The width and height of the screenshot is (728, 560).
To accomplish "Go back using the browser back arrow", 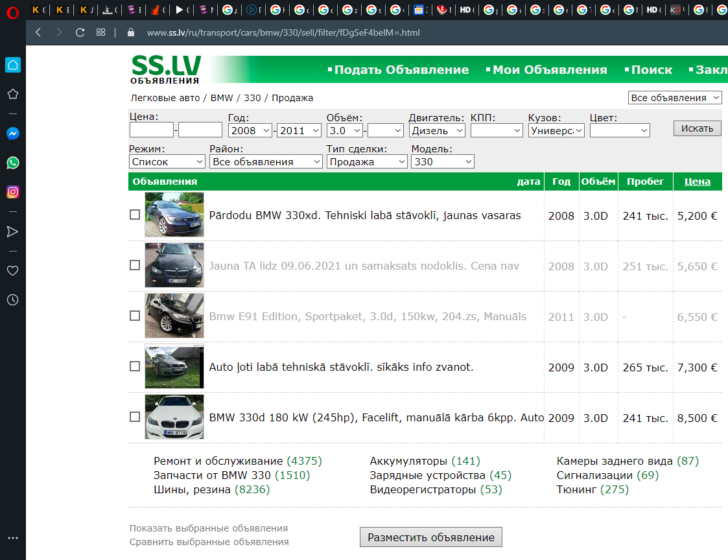I will tap(38, 32).
